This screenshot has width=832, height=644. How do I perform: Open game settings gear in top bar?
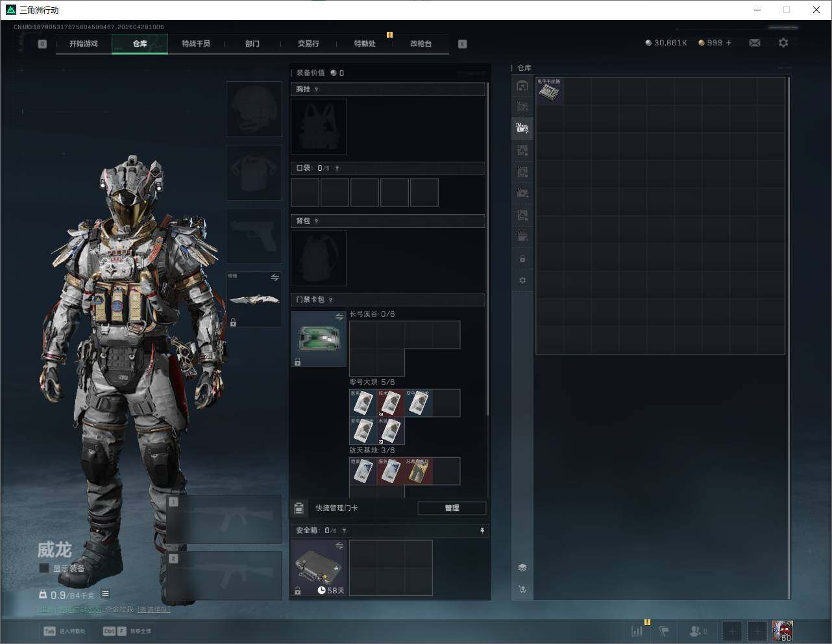(783, 43)
